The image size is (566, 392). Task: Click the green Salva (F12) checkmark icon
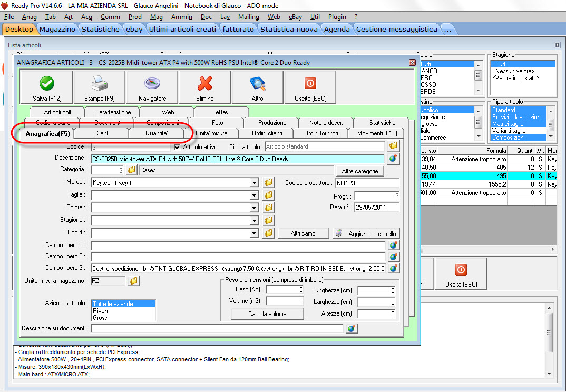[47, 84]
